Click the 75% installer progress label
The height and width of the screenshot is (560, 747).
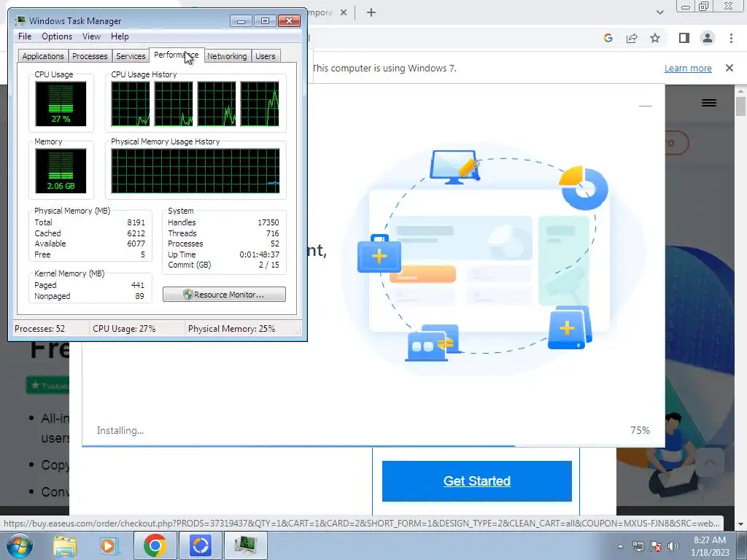point(640,430)
